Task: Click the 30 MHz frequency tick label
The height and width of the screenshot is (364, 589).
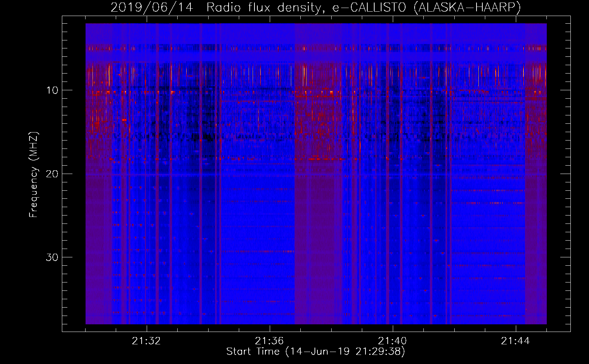Action: 52,257
